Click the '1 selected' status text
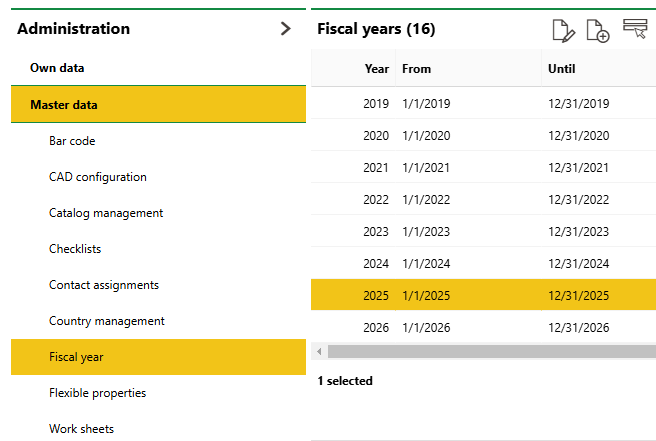Image resolution: width=656 pixels, height=441 pixels. [345, 381]
